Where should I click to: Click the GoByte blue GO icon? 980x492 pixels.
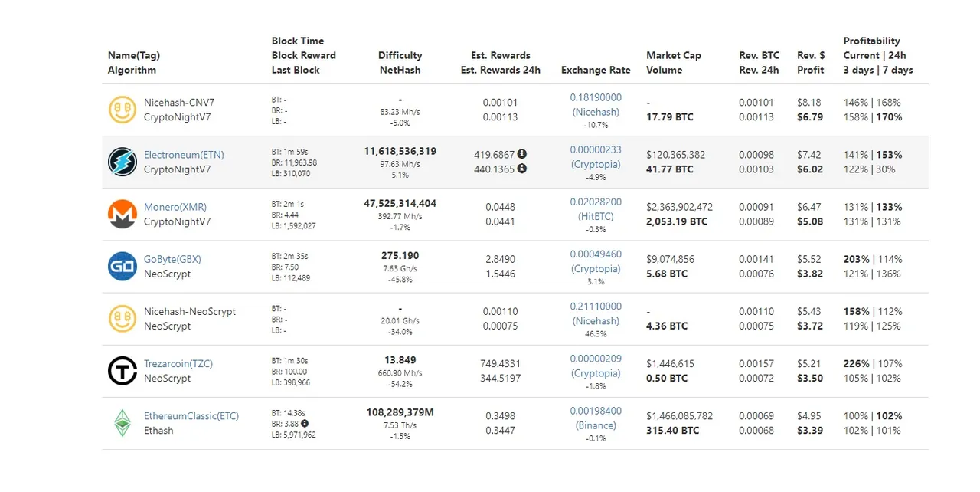tap(122, 266)
